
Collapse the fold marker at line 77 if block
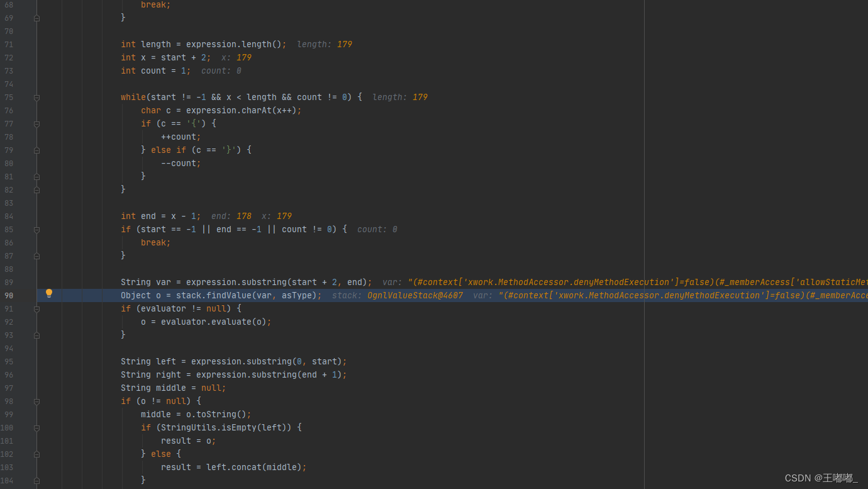[x=36, y=124]
